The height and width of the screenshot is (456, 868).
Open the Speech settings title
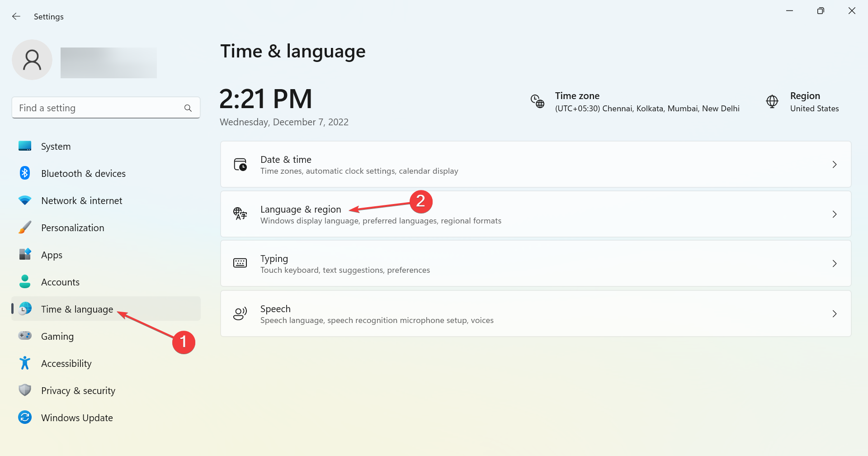(275, 309)
